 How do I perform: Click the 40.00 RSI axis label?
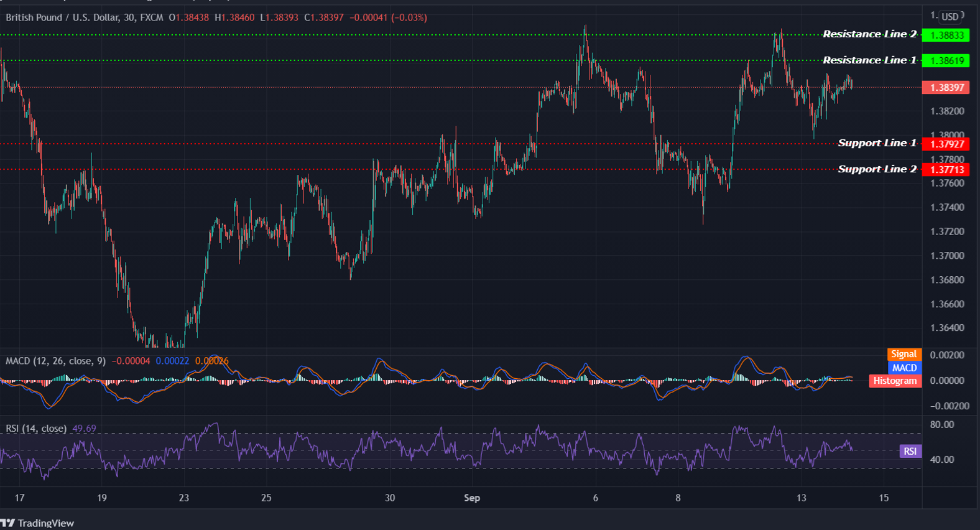942,460
